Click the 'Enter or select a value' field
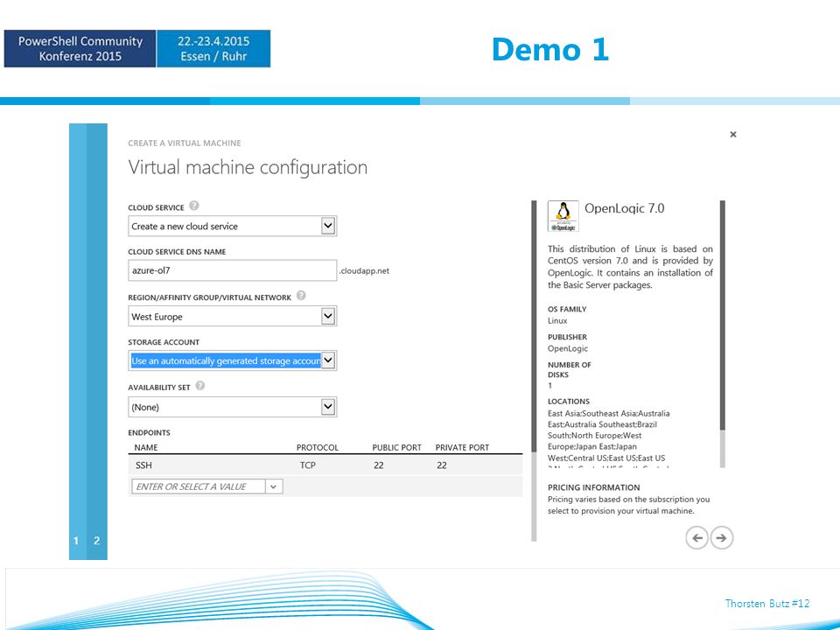Viewport: 840px width, 630px height. 199,486
